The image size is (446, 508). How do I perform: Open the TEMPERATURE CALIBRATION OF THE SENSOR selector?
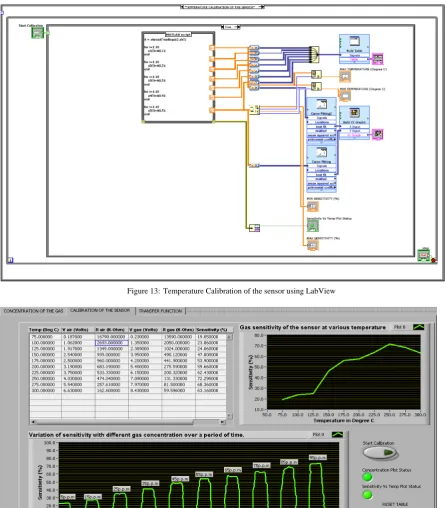point(222,7)
